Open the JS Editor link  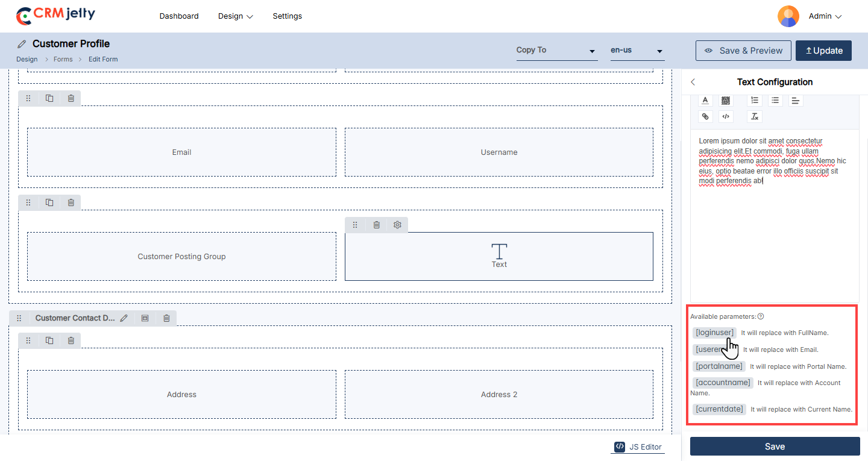tap(639, 447)
